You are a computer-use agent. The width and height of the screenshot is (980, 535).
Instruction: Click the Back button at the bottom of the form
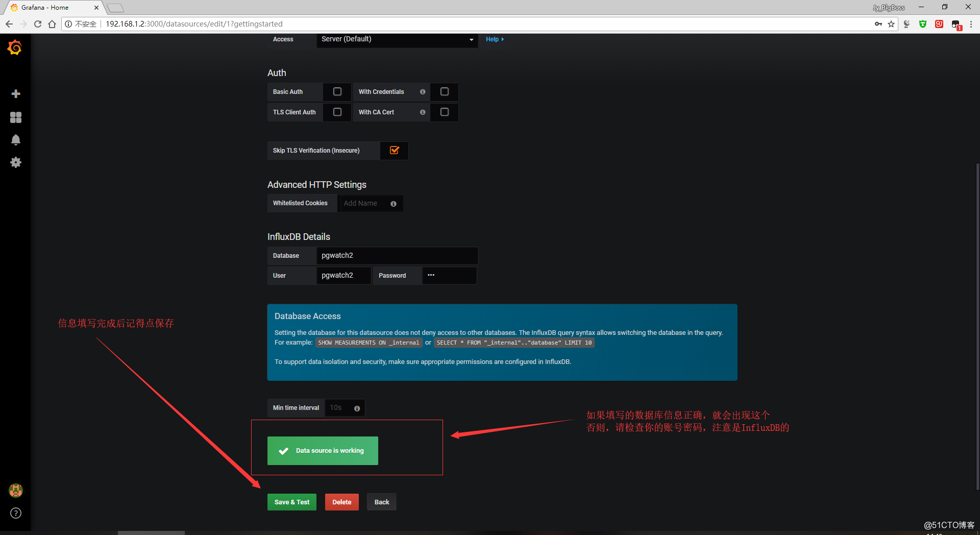[x=382, y=502]
